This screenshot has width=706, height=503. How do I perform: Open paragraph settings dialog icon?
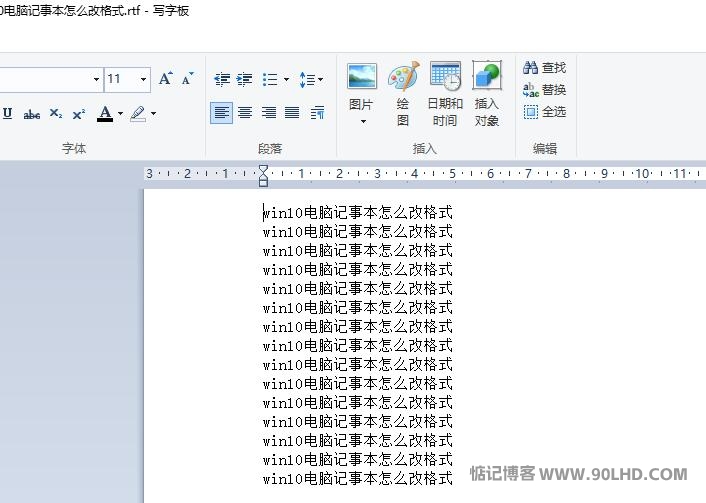(317, 113)
